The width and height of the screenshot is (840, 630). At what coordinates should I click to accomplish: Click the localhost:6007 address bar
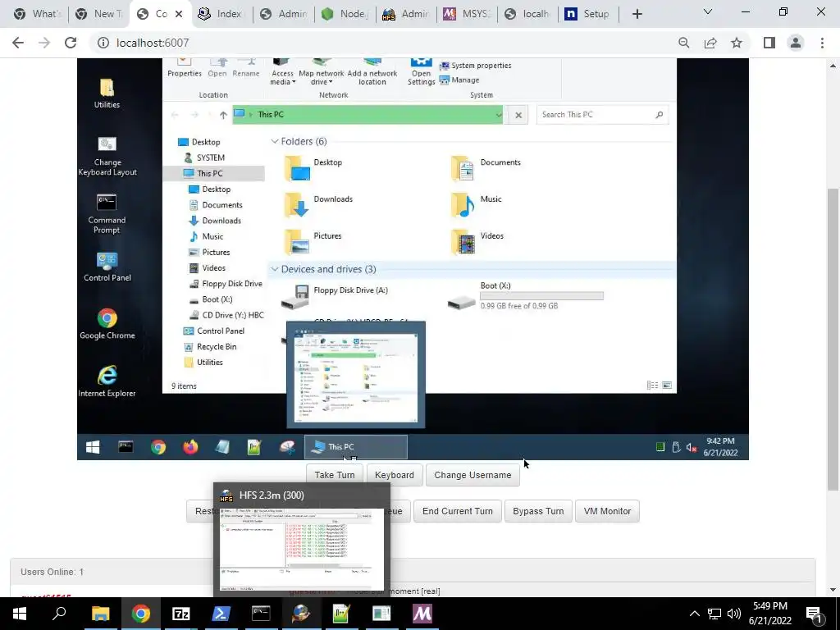tap(383, 43)
